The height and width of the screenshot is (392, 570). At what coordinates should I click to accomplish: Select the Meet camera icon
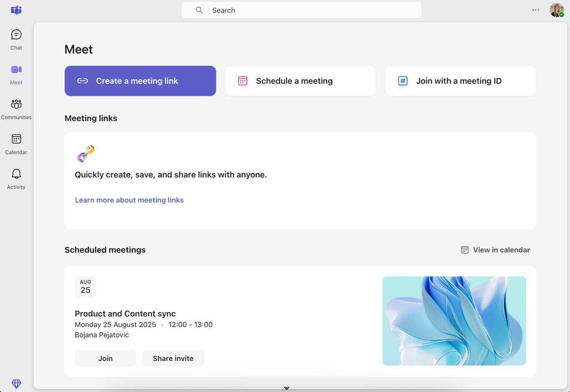click(x=16, y=70)
